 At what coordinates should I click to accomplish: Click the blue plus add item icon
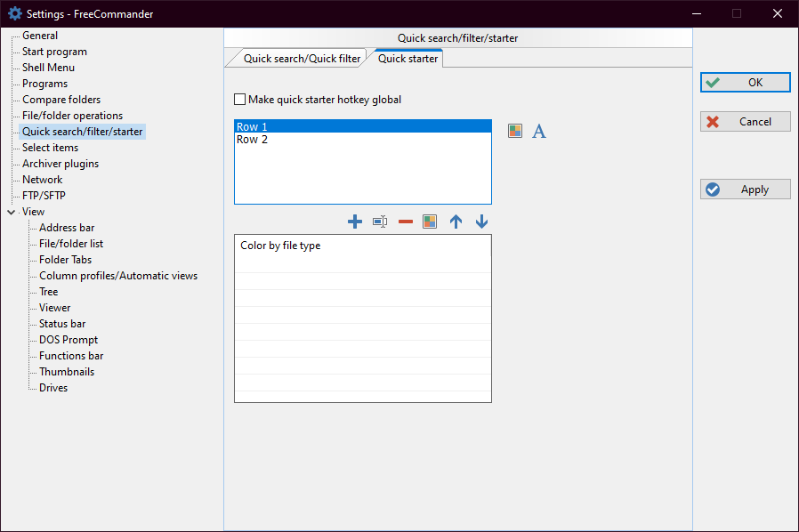354,222
